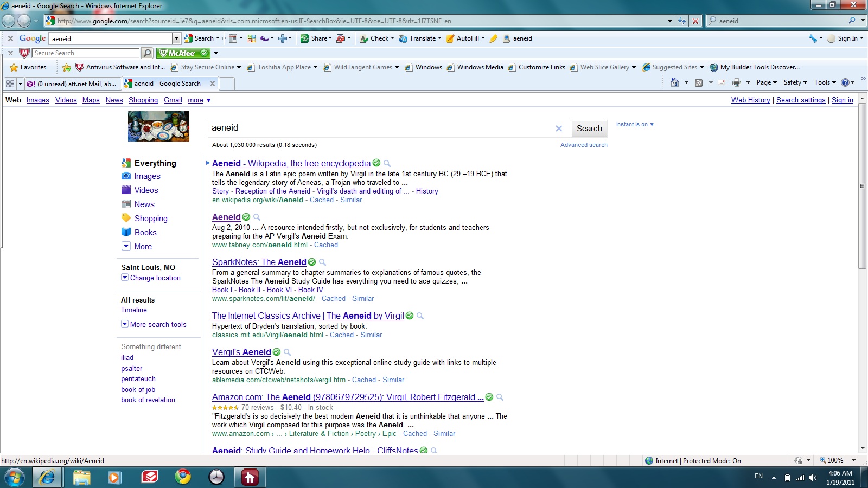The image size is (868, 488).
Task: Open the Tools menu dropdown
Action: pos(825,82)
